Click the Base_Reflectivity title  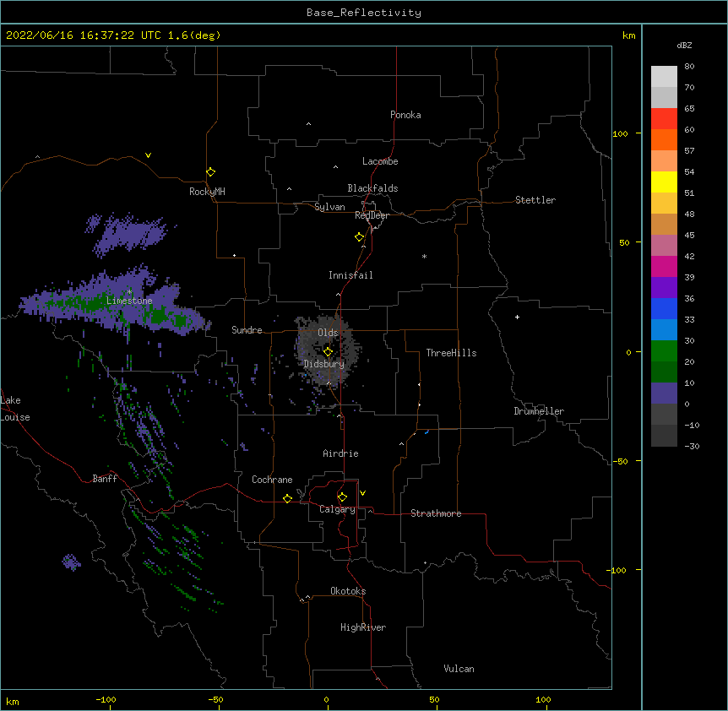[x=364, y=13]
